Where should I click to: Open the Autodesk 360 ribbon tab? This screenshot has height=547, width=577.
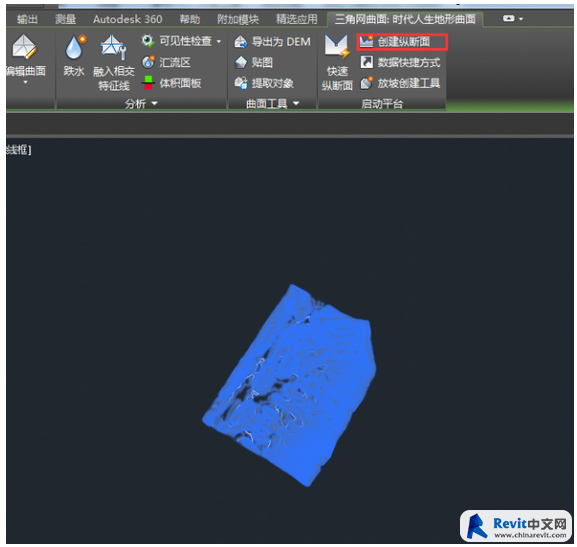coord(128,19)
